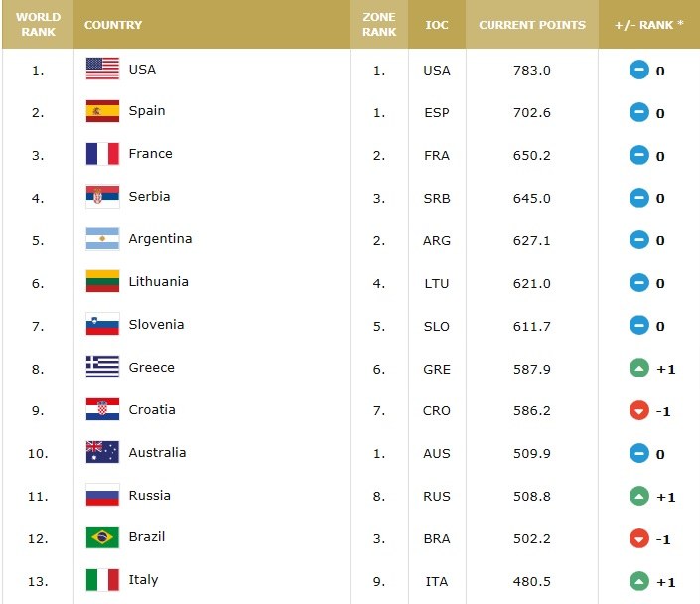Screen dimensions: 700x604
Task: Click the Spain flag icon
Action: [x=102, y=111]
